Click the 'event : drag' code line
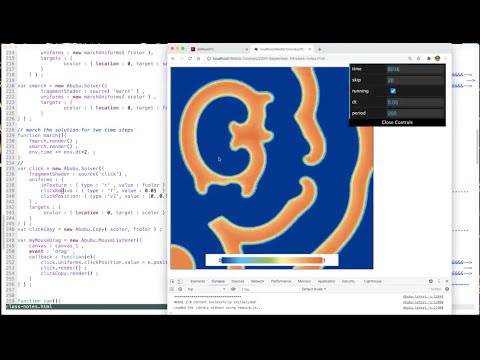The height and width of the screenshot is (360, 480). point(53,251)
